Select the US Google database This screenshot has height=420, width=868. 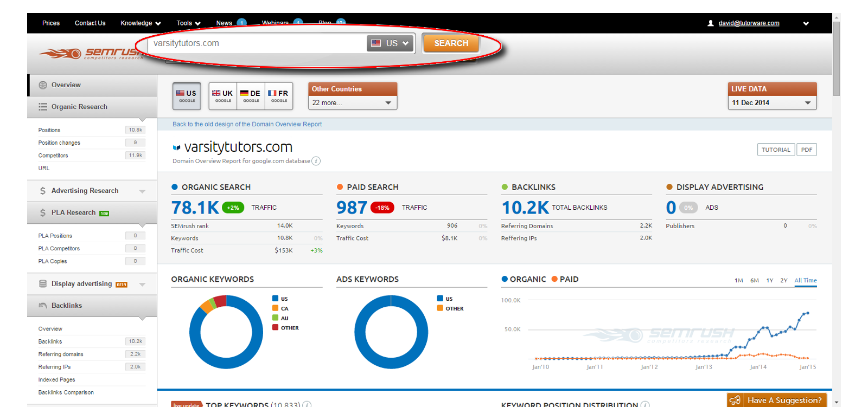click(x=187, y=96)
